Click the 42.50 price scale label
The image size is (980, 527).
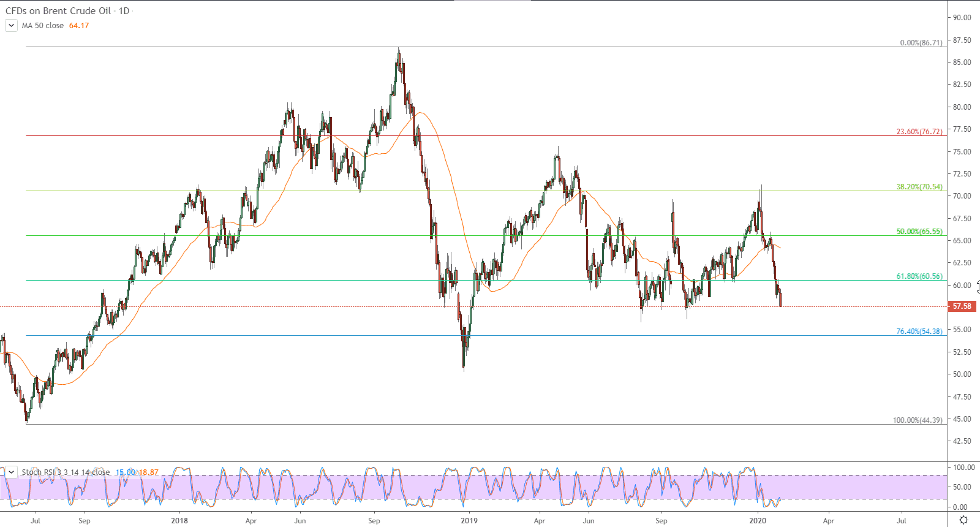click(962, 441)
